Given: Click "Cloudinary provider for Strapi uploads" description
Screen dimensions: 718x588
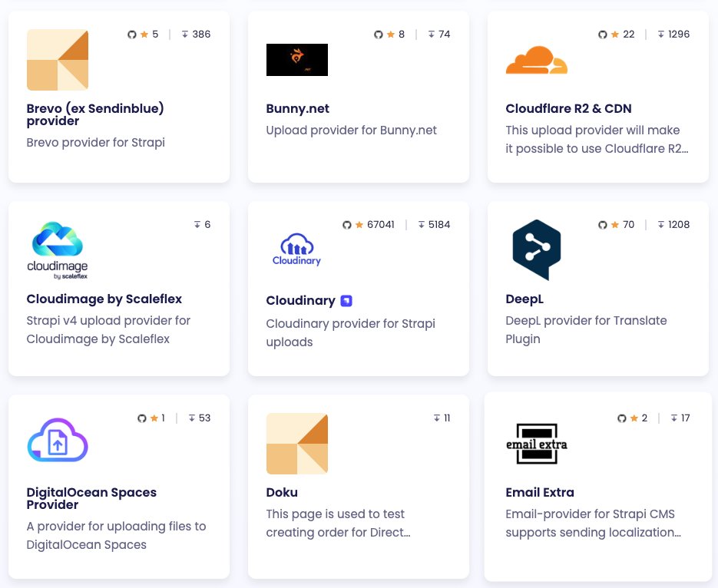Looking at the screenshot, I should click(351, 332).
